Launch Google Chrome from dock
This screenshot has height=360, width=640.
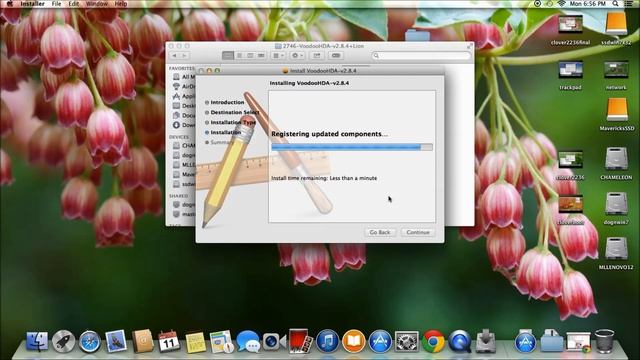(x=433, y=341)
